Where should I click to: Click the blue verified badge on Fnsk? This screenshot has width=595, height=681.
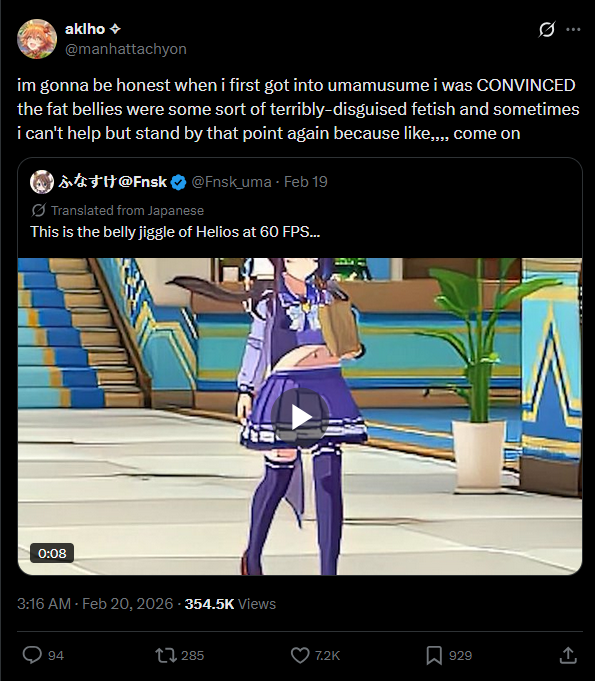click(178, 182)
